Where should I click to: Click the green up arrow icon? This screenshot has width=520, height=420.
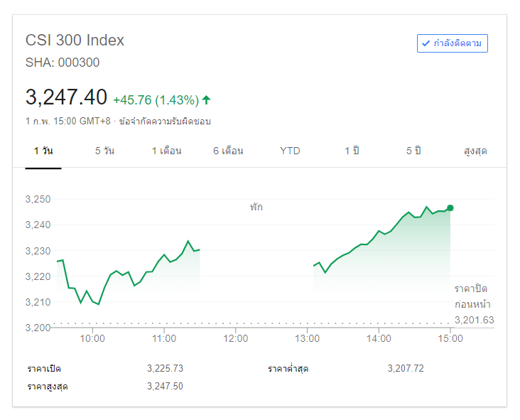(206, 99)
